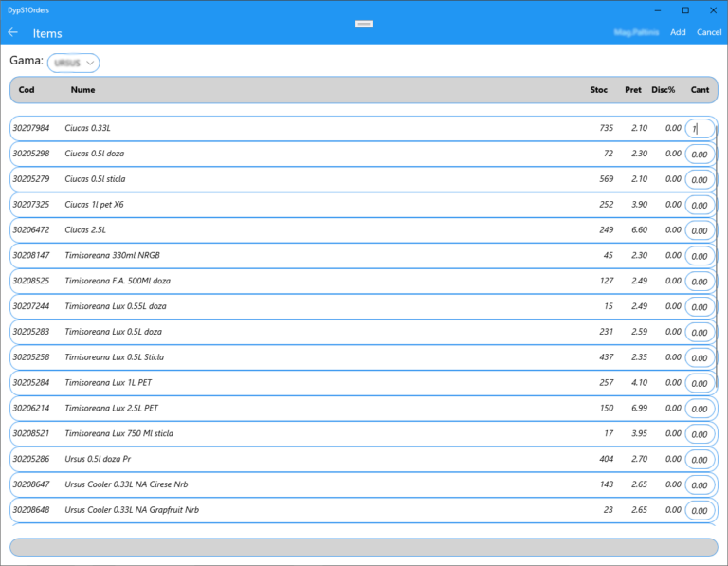Select item name Timisoreana Lux 0.55L doza

tap(116, 306)
